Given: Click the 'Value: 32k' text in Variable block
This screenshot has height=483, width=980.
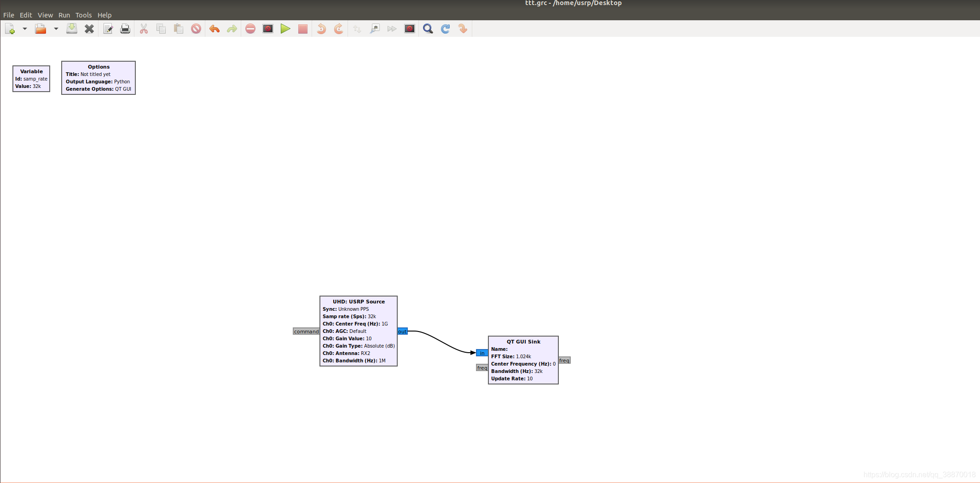Looking at the screenshot, I should 28,86.
